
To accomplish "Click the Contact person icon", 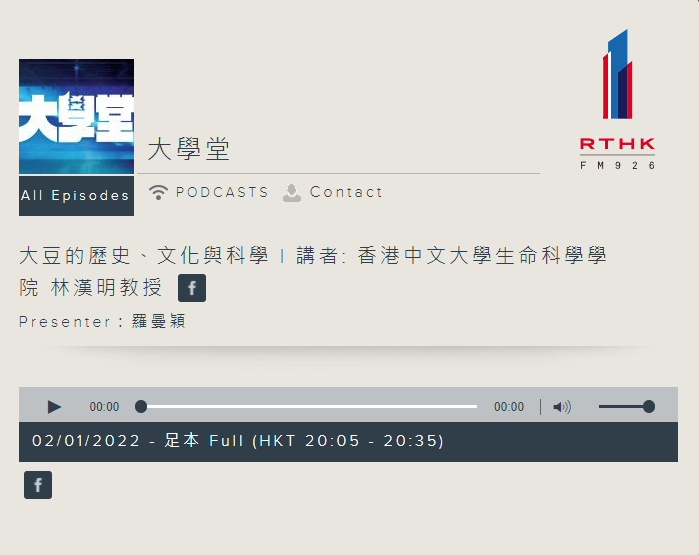I will click(x=292, y=193).
